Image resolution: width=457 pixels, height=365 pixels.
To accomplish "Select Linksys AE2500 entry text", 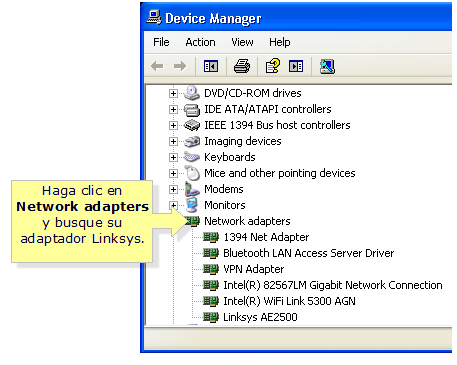I will [260, 317].
